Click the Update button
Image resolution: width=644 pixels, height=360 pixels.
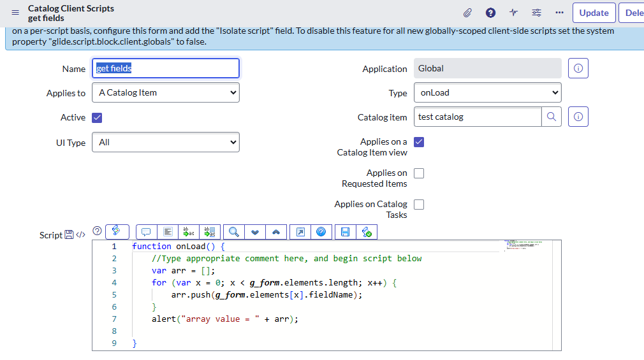[x=594, y=13]
